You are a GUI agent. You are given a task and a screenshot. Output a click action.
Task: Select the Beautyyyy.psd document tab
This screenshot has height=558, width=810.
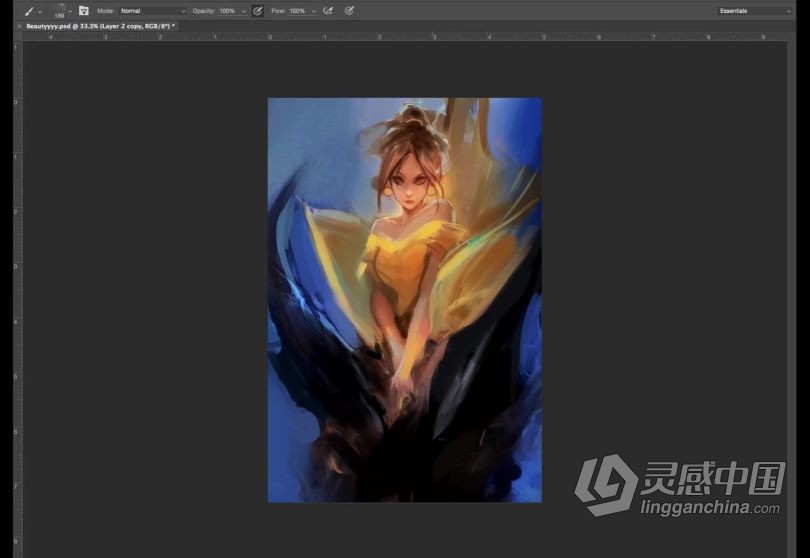click(100, 25)
